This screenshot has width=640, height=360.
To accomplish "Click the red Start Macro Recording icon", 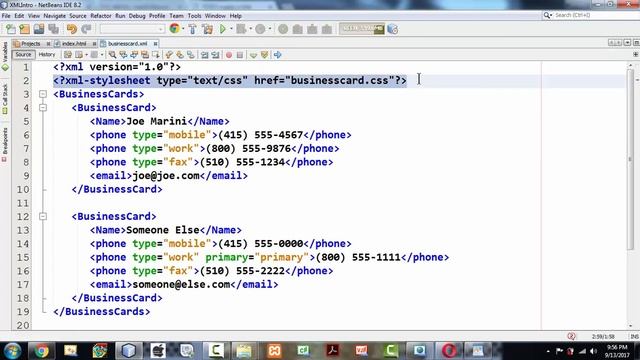I will (x=229, y=55).
